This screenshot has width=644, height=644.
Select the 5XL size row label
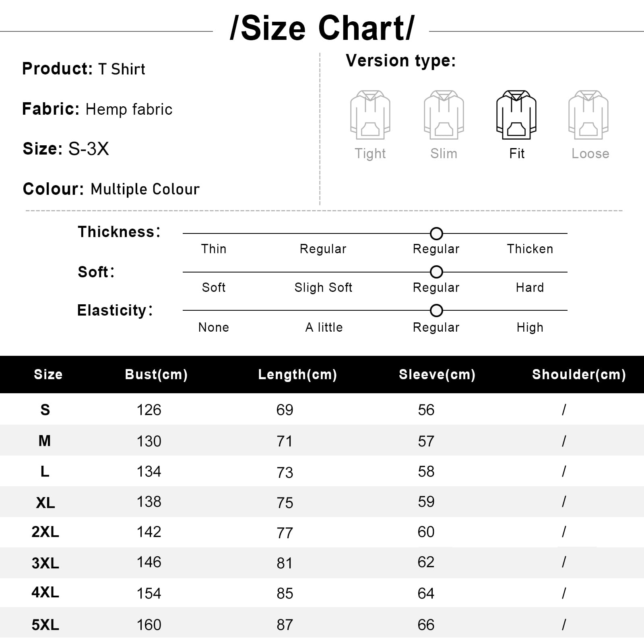pos(45,625)
